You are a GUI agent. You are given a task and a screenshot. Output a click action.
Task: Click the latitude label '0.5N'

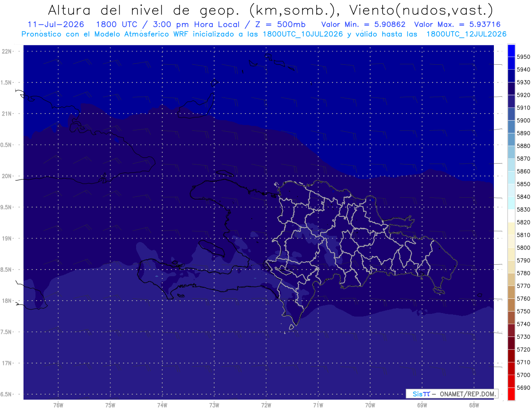[6, 145]
